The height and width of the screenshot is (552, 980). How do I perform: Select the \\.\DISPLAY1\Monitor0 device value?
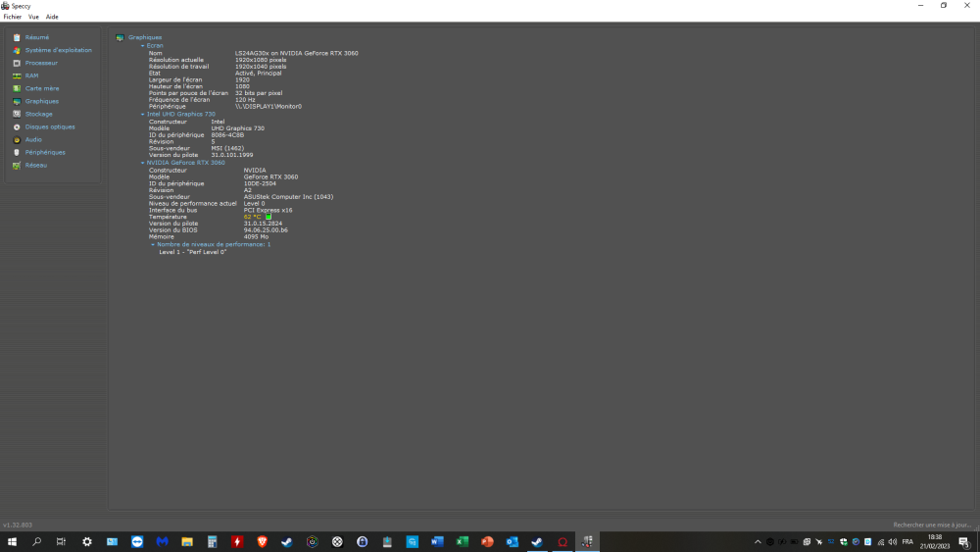[x=269, y=106]
